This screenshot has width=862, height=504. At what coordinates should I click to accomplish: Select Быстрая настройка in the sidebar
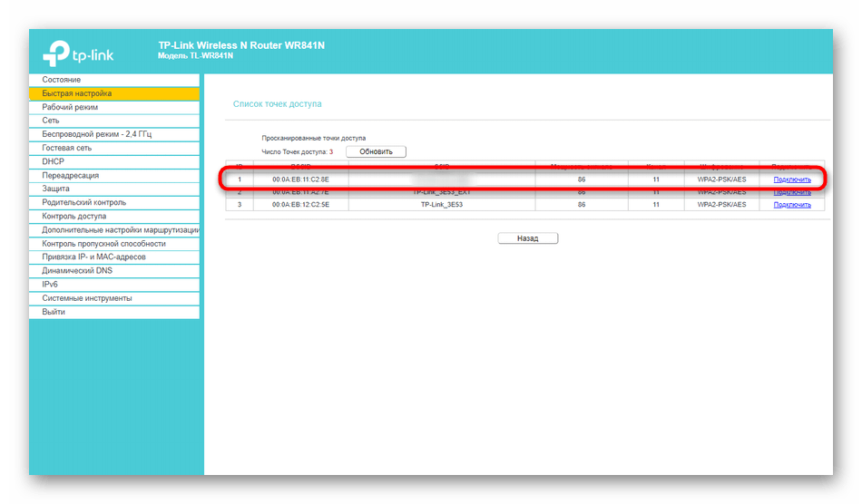tap(77, 93)
